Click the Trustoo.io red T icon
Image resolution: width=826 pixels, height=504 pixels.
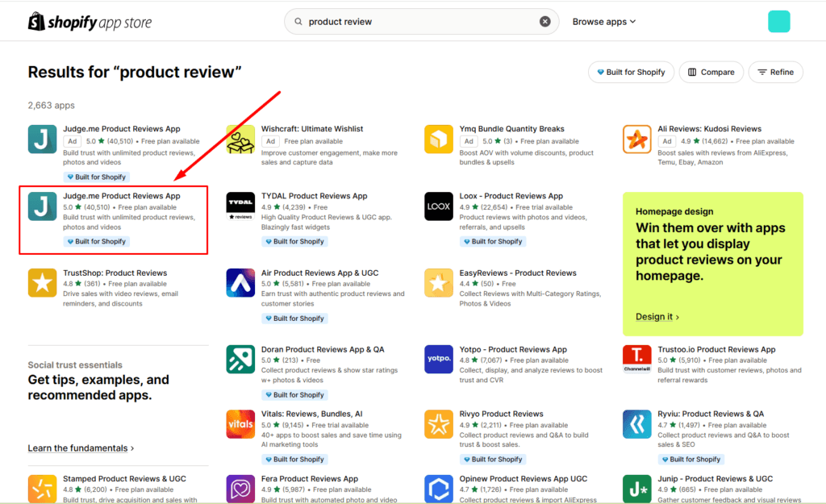point(637,359)
